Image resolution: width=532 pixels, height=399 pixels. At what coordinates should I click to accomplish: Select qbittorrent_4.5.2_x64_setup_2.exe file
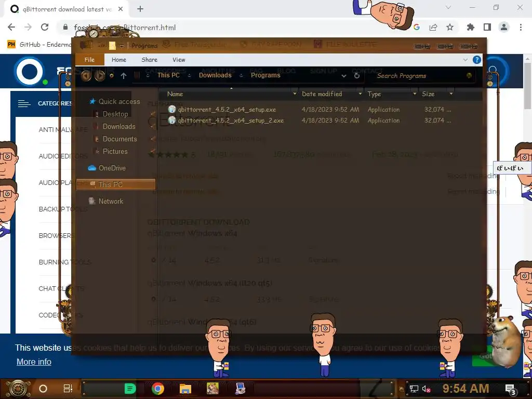click(x=231, y=121)
